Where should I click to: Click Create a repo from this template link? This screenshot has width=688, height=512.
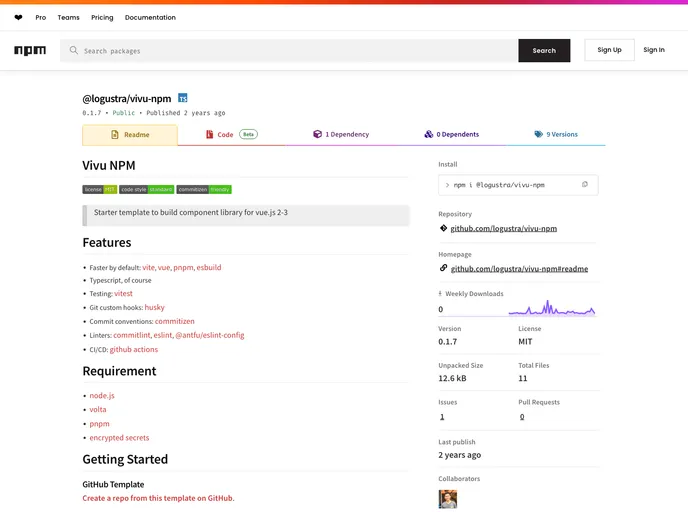pyautogui.click(x=158, y=498)
